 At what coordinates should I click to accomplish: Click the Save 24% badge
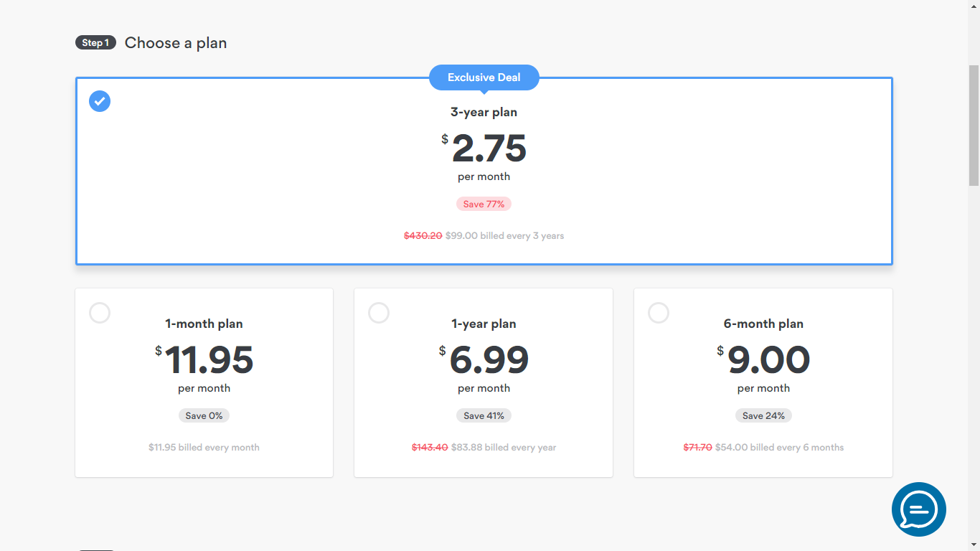[x=763, y=416]
